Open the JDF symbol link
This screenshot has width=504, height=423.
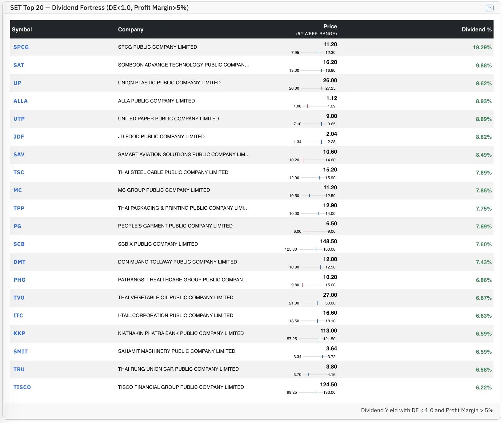19,137
